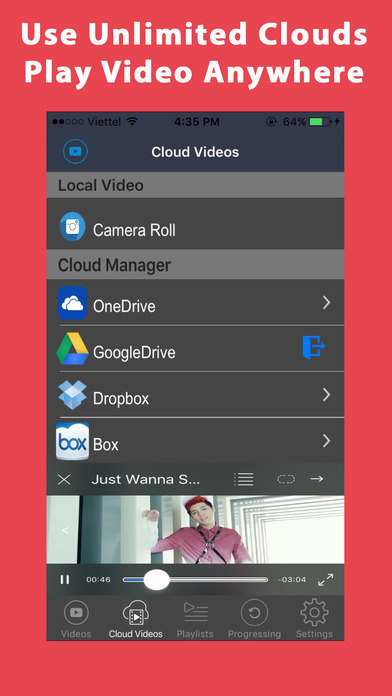Click the video progress slider knob
The height and width of the screenshot is (696, 392).
pos(157,580)
